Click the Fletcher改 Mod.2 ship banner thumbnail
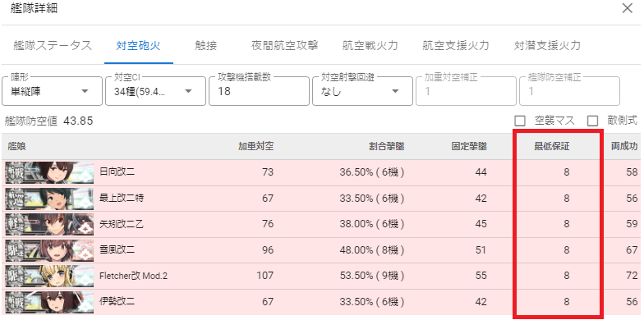Image resolution: width=644 pixels, height=320 pixels. (x=49, y=276)
